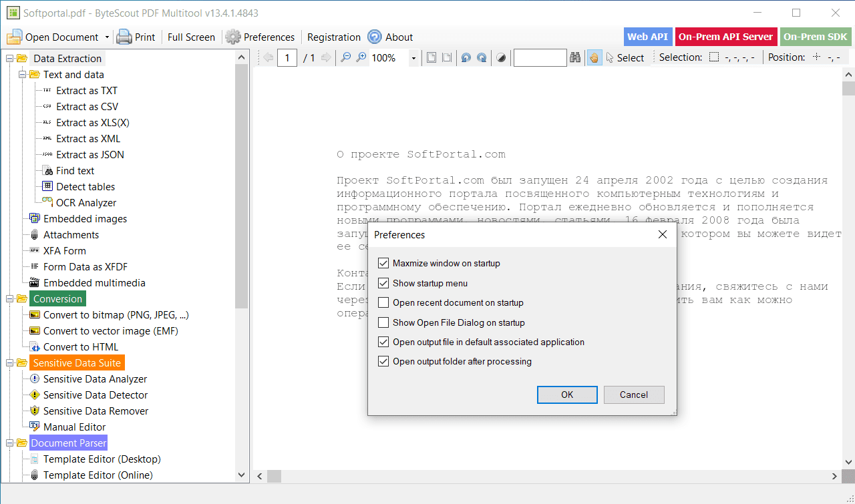This screenshot has height=504, width=855.
Task: Select Attachments item
Action: click(x=71, y=235)
